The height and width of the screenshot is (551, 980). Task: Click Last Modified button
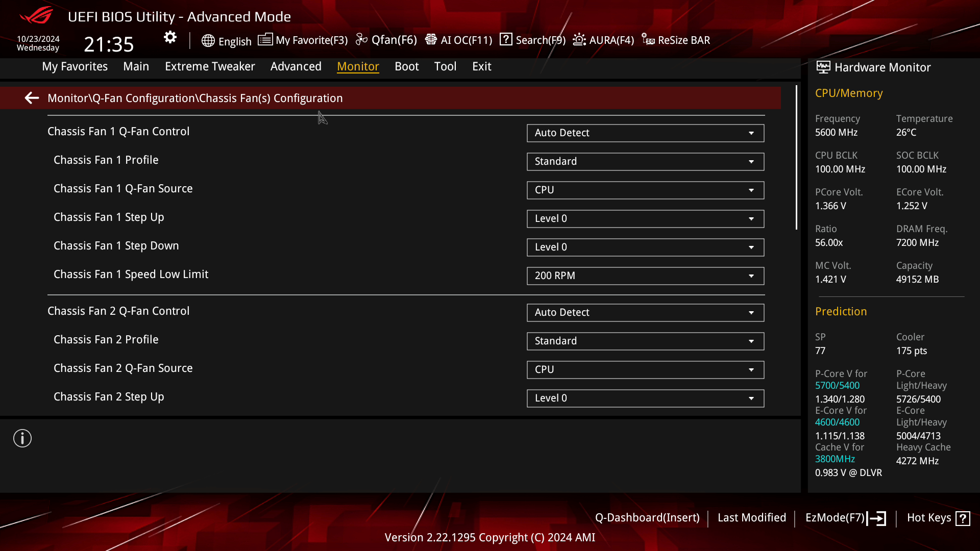[x=752, y=517]
